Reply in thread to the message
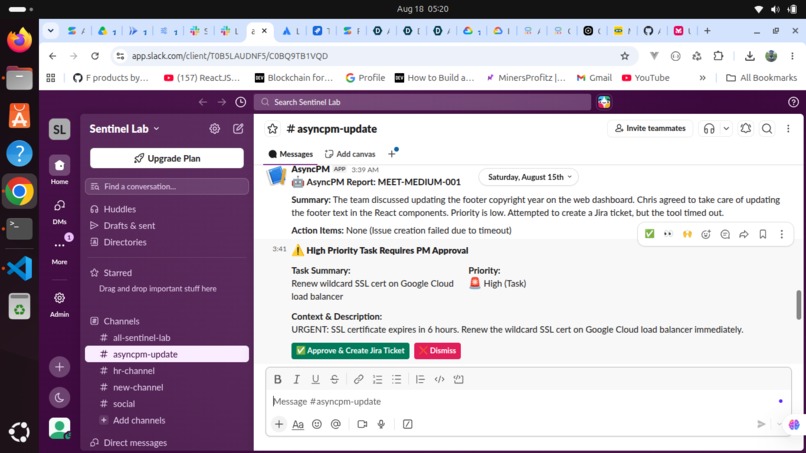 [725, 234]
